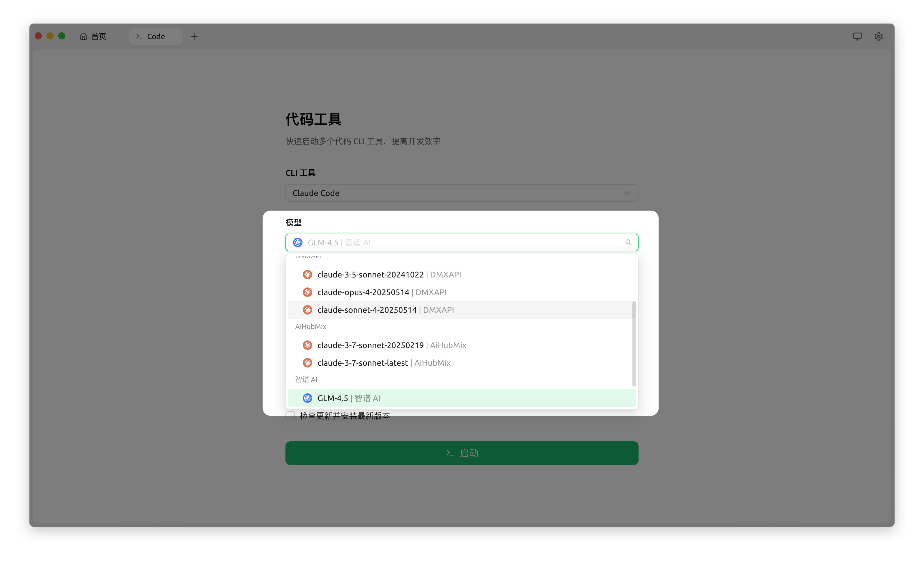Choose claude-3-5-sonnet-20241022 from list
This screenshot has width=924, height=562.
coord(389,275)
